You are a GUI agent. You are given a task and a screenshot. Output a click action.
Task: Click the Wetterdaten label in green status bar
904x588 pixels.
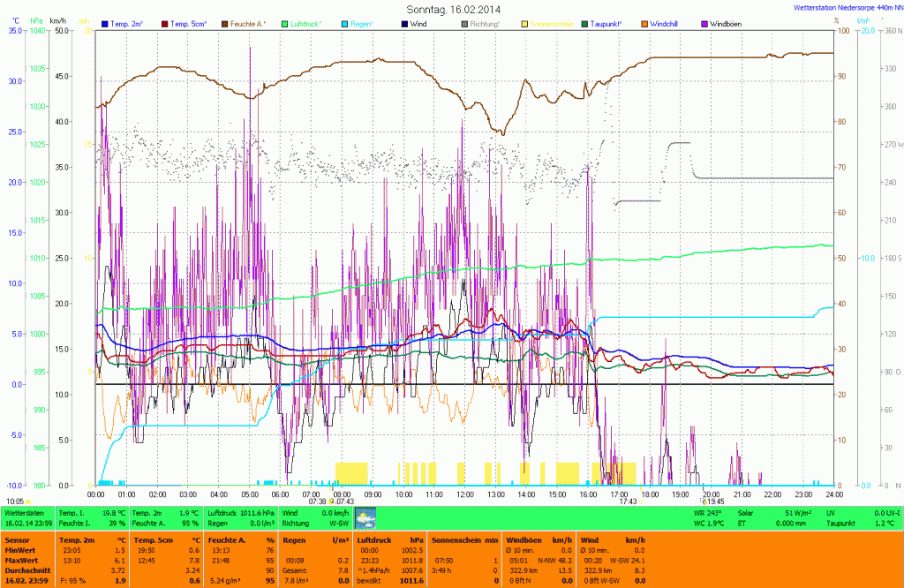(x=25, y=512)
